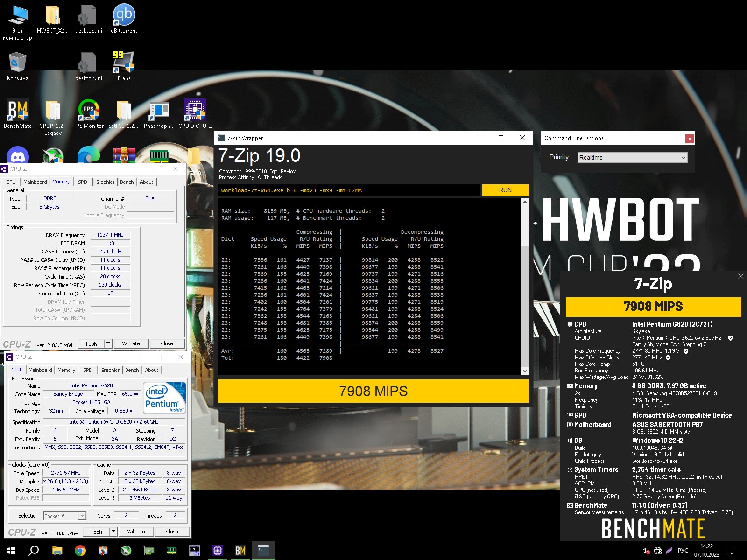Click Validate in the lower CPU-Z window
747x560 pixels.
point(136,532)
